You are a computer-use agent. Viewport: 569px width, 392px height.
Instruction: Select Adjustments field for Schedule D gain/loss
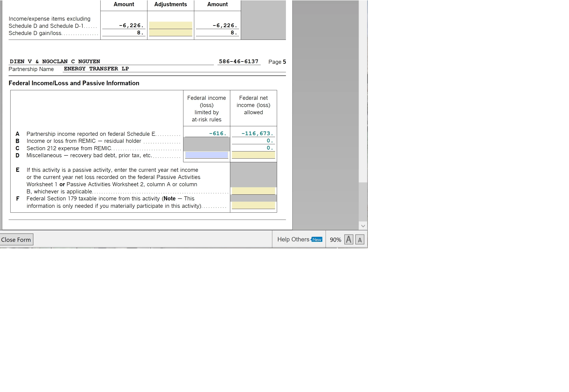coord(170,33)
